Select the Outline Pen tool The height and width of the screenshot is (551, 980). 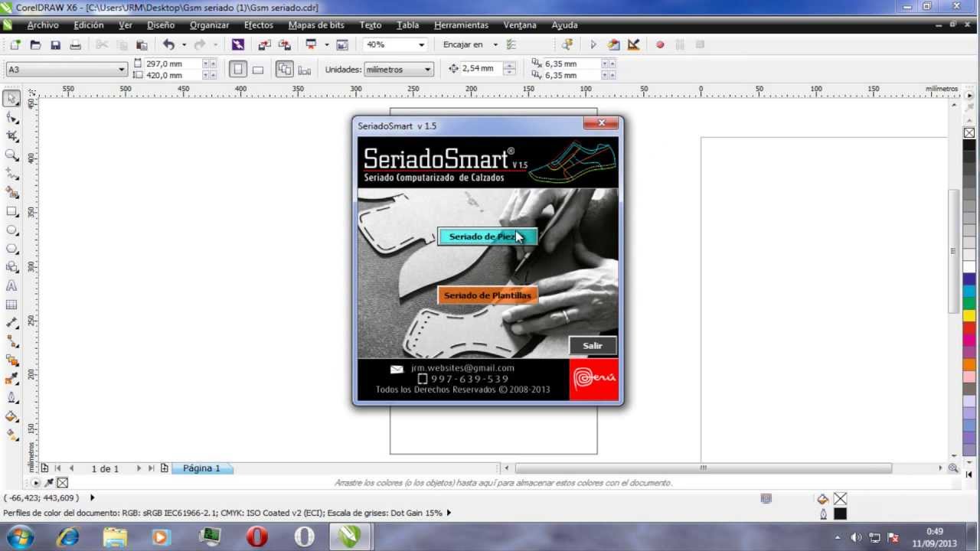(11, 398)
